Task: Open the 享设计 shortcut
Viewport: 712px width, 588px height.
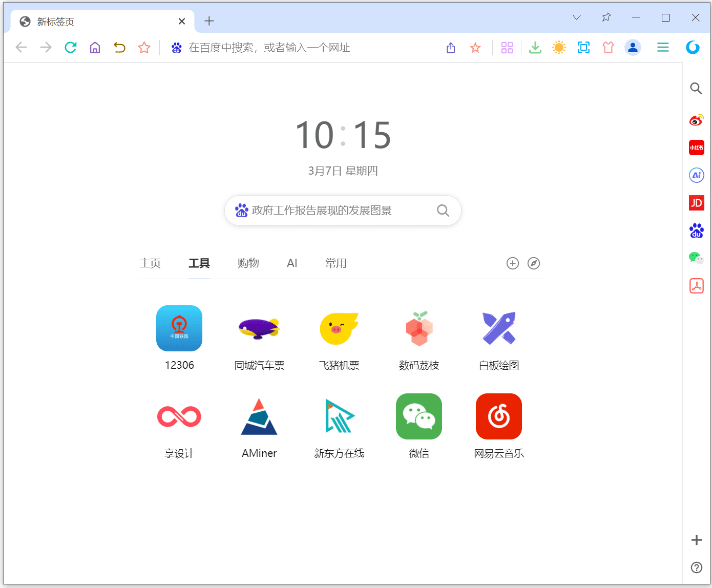Action: (x=179, y=426)
